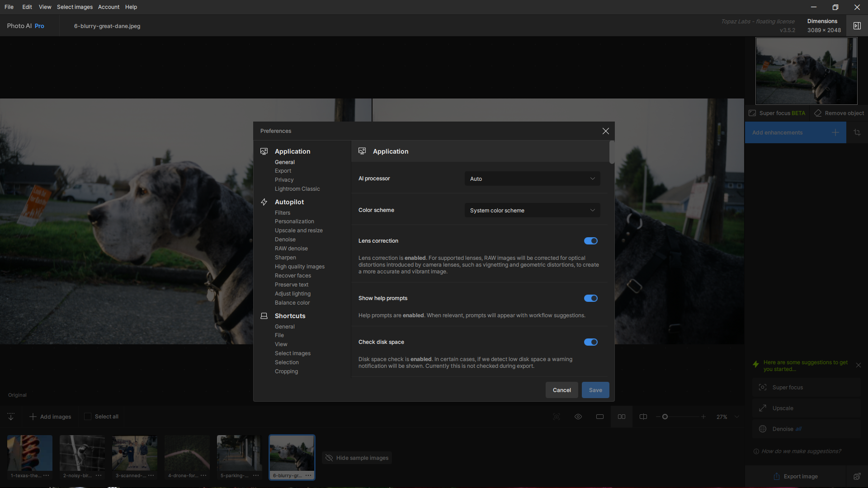The image size is (868, 488).
Task: Turn off Show help prompts toggle
Action: pos(591,298)
